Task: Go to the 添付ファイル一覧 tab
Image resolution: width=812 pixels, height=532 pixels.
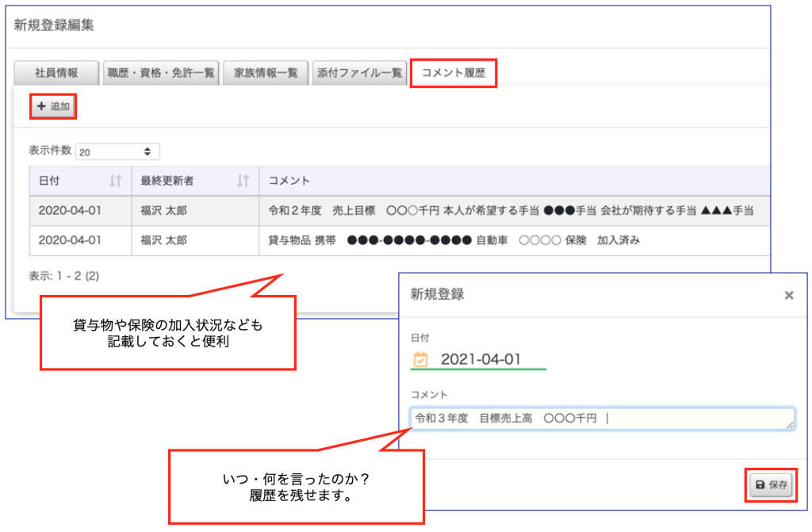Action: point(359,72)
